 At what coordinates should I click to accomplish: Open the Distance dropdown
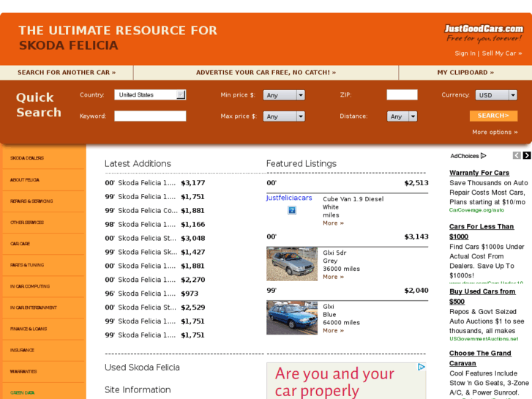pyautogui.click(x=402, y=116)
